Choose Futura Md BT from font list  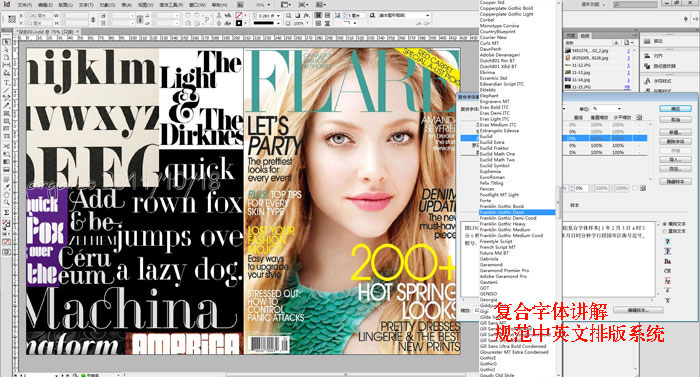pos(494,253)
